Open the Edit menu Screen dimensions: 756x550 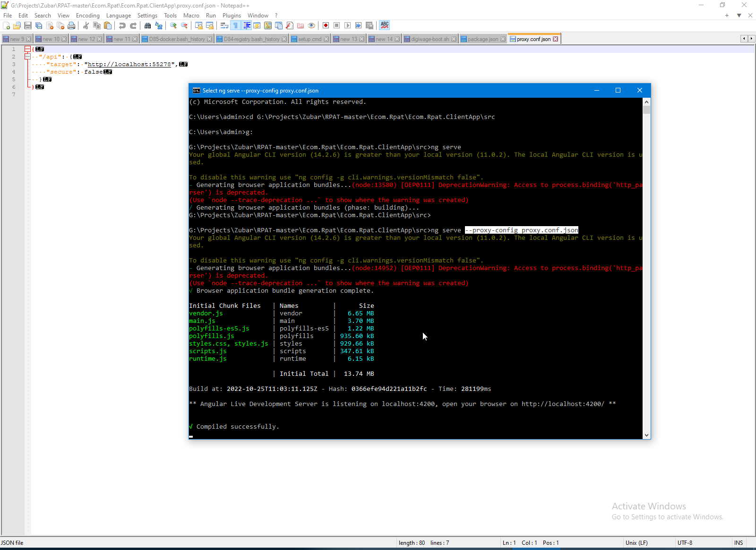point(23,16)
